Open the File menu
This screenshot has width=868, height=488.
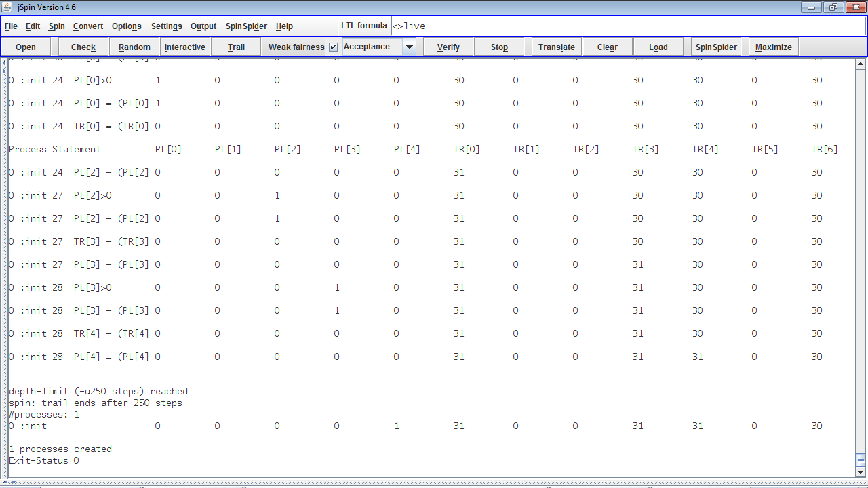point(11,26)
